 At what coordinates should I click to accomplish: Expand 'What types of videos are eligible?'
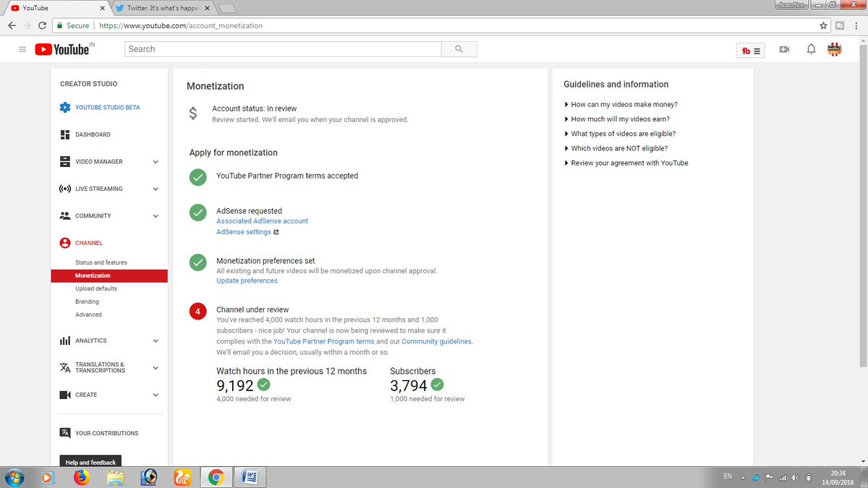[x=620, y=134]
